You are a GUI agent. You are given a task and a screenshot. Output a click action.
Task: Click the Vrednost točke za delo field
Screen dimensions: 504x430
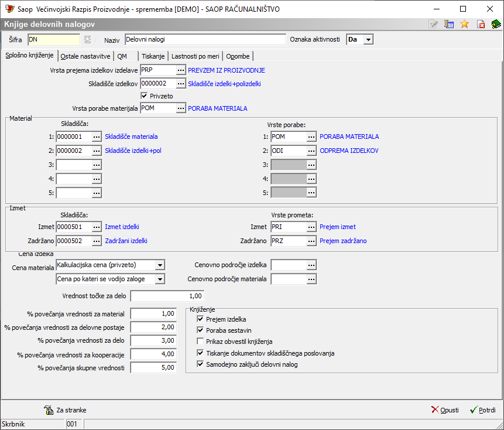[x=167, y=296]
